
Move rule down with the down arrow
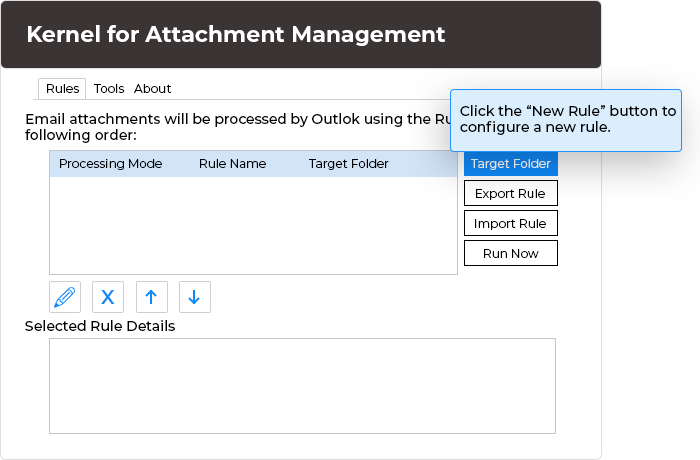pyautogui.click(x=195, y=297)
